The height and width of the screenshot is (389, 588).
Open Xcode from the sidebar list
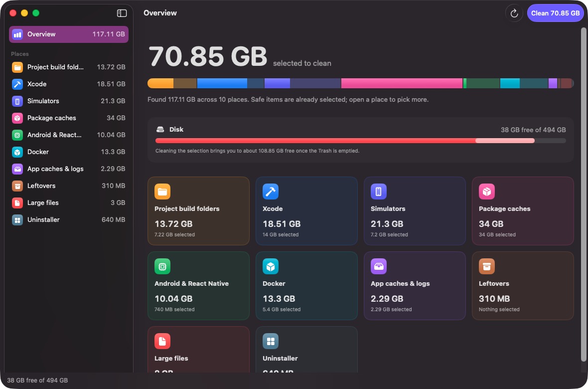pyautogui.click(x=69, y=84)
